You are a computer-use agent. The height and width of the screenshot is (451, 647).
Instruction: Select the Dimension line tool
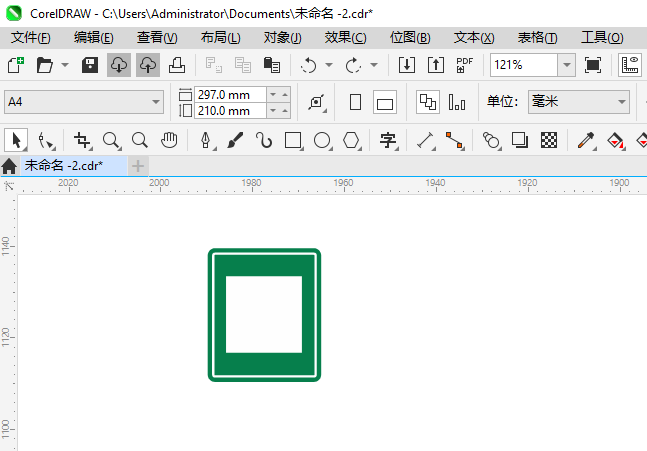tap(426, 140)
